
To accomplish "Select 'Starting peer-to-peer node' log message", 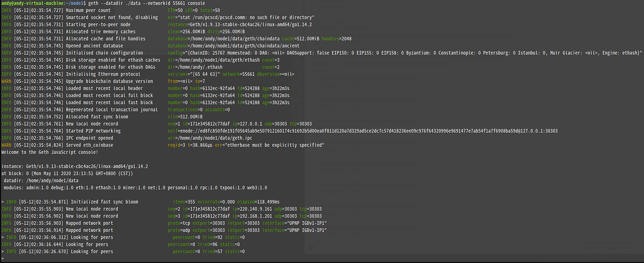I will click(x=98, y=24).
